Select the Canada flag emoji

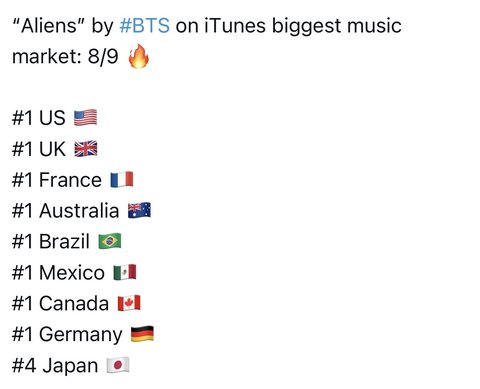129,303
